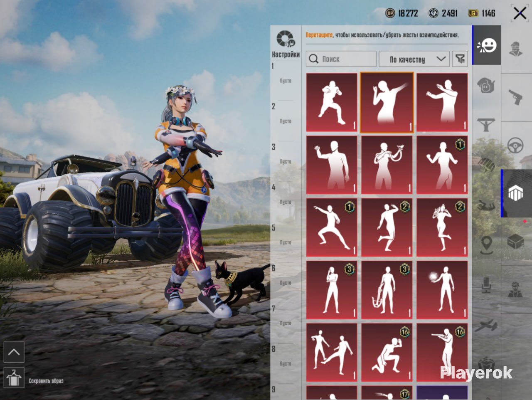Select the chain-holding emote with badge 3
Viewport: 532px width, 400px height.
click(x=387, y=290)
